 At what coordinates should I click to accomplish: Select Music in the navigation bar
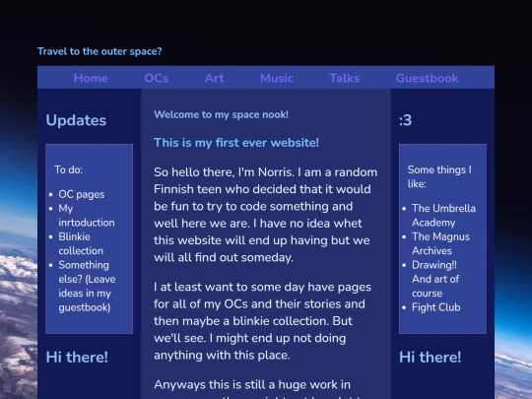[x=277, y=79]
